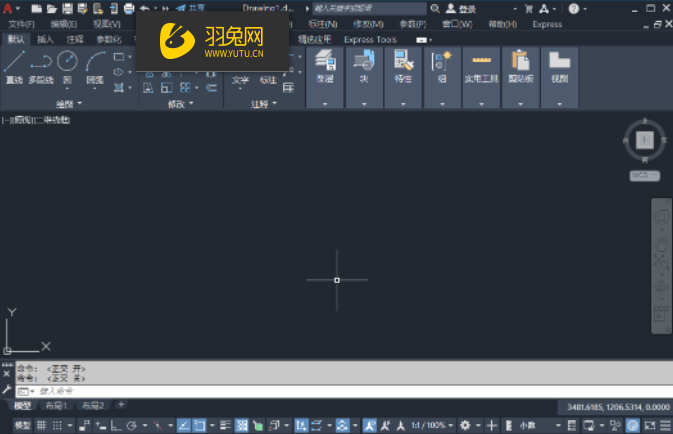Select the Stretch tool in Modify panel
This screenshot has width=673, height=434.
pos(148,88)
